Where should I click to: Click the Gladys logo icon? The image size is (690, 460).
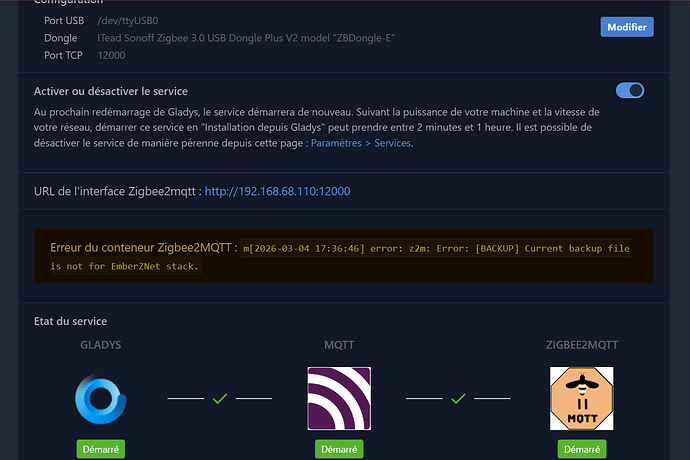click(100, 399)
